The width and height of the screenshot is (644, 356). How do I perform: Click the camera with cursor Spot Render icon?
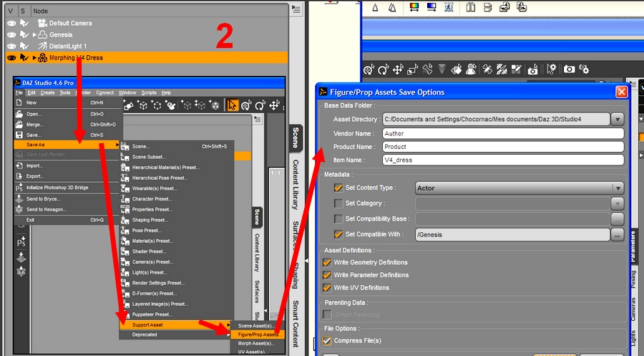532,69
